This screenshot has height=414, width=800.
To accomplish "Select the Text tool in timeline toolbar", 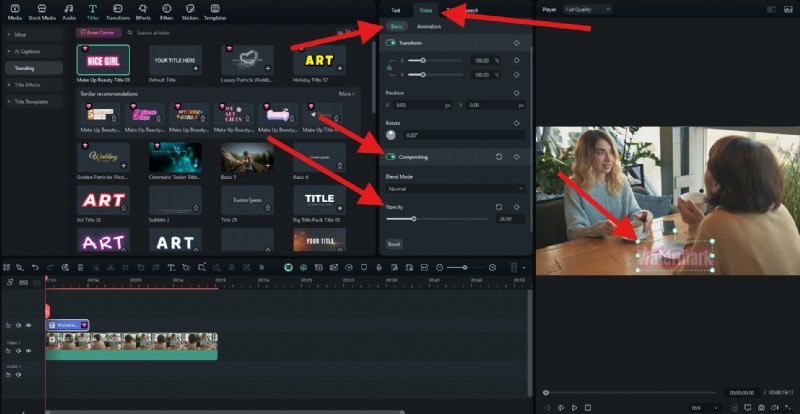I will click(x=171, y=267).
